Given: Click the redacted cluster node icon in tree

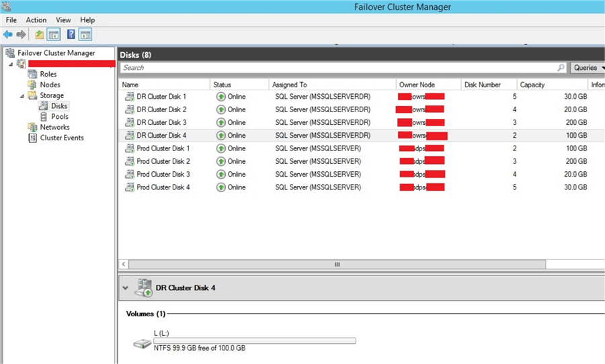Looking at the screenshot, I should (22, 64).
